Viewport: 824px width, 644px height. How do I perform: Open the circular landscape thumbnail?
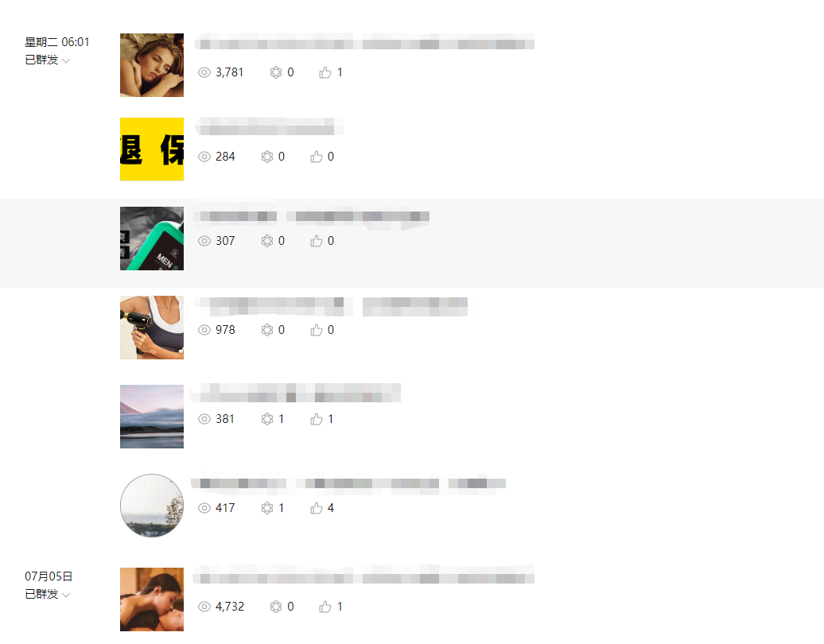[152, 506]
